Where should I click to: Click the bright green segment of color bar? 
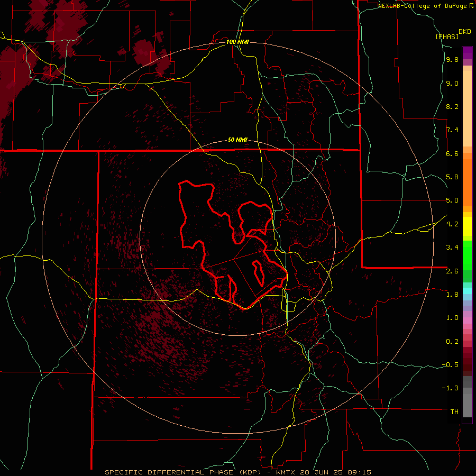point(467,255)
